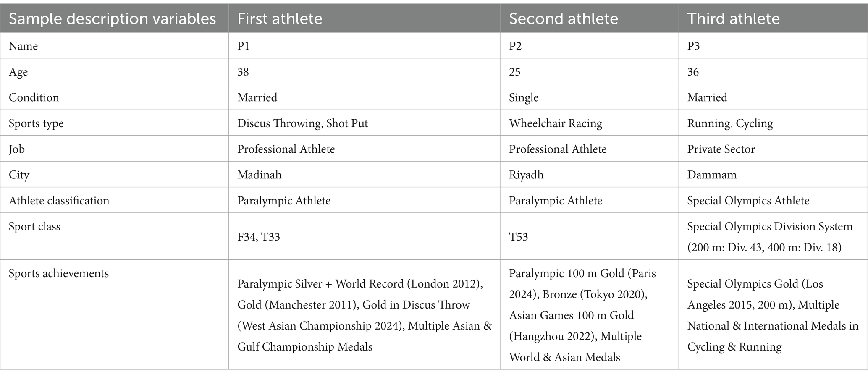Viewport: 868px width, 377px height.
Task: Click the 'Sports achievements' row label
Action: [59, 273]
